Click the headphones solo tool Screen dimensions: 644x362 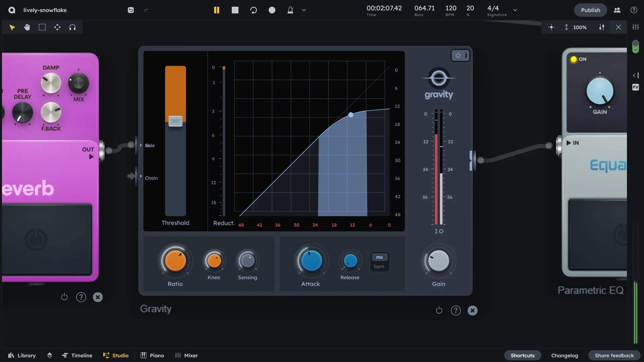[x=72, y=27]
